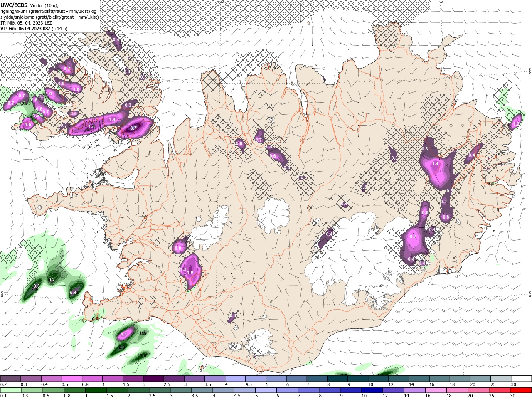This screenshot has height=399, width=532.
Task: Click the bright pink 0.5 snow legend swatch
Action: coord(71,379)
